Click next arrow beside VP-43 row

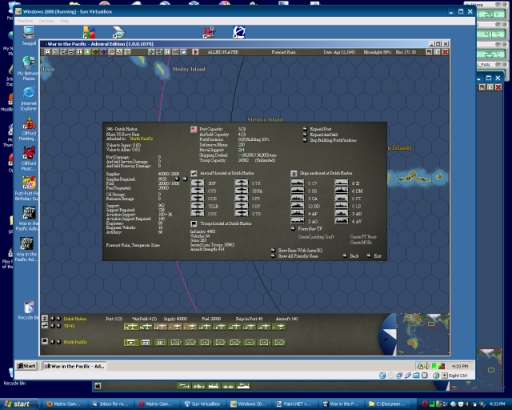tap(58, 326)
